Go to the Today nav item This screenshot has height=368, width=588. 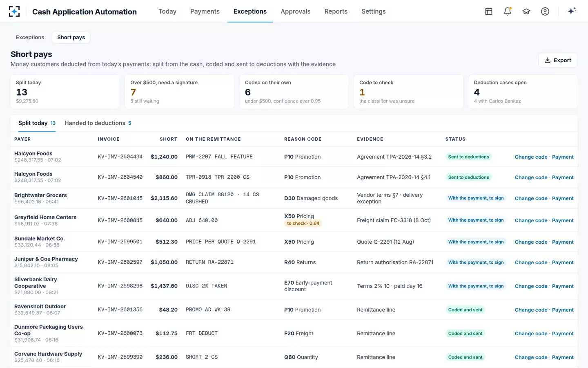coord(167,11)
